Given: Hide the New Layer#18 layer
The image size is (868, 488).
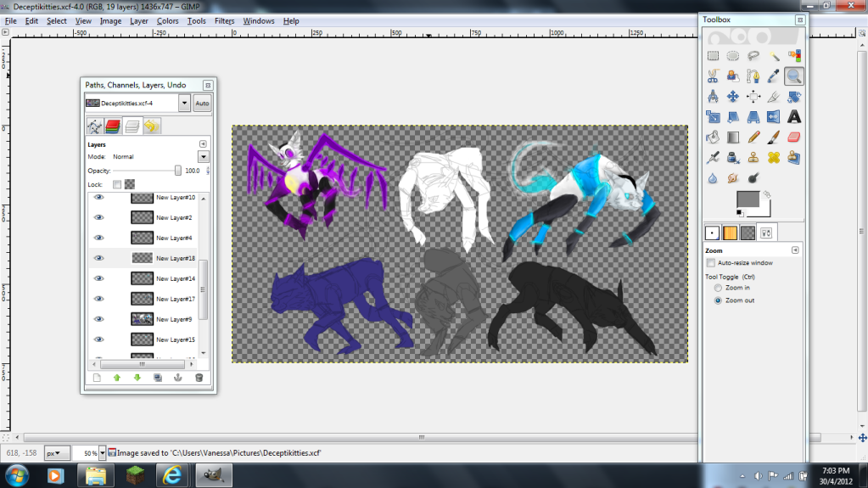Looking at the screenshot, I should [98, 258].
